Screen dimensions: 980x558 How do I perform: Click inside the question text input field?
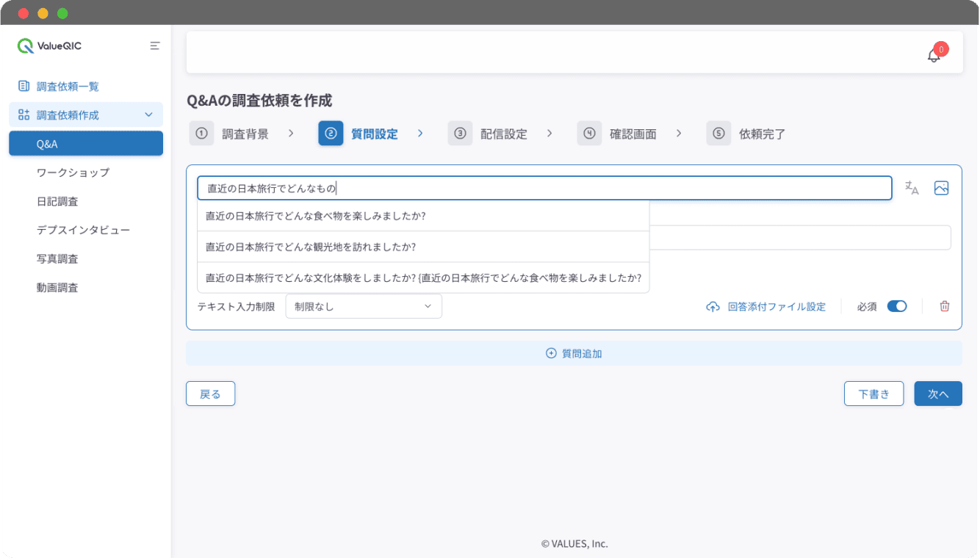(544, 188)
